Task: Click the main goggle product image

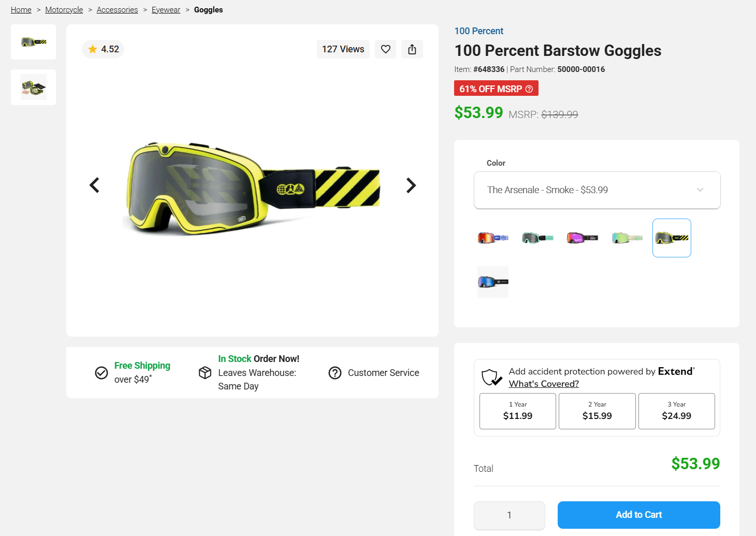Action: [253, 187]
